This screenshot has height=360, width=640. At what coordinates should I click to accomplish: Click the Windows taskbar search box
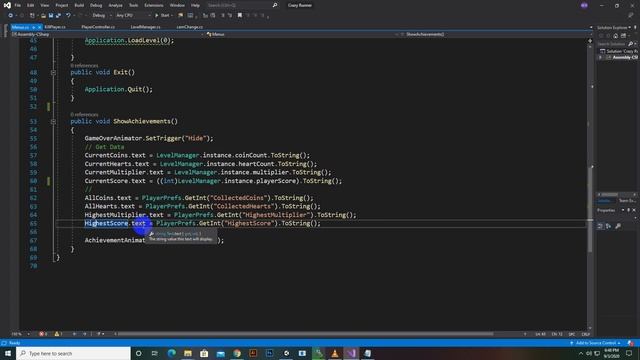click(x=74, y=353)
